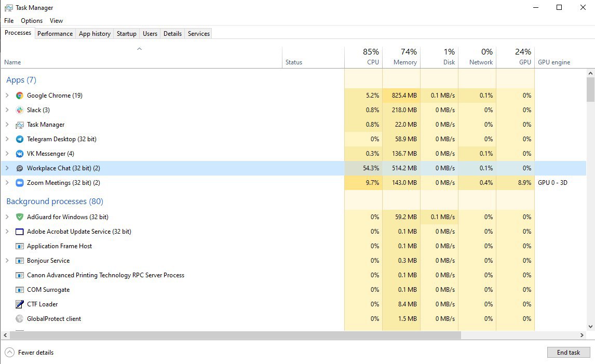This screenshot has width=595, height=364.
Task: Sort by the Memory column header
Action: [x=401, y=57]
